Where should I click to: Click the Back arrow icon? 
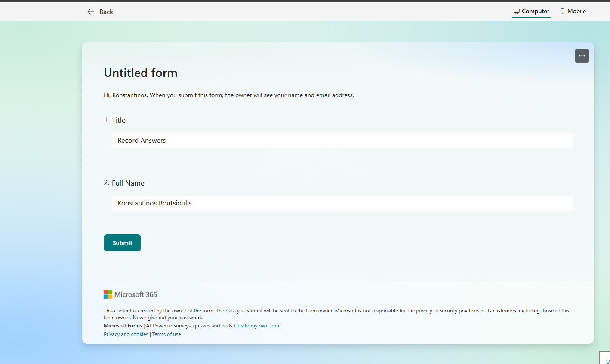point(90,12)
